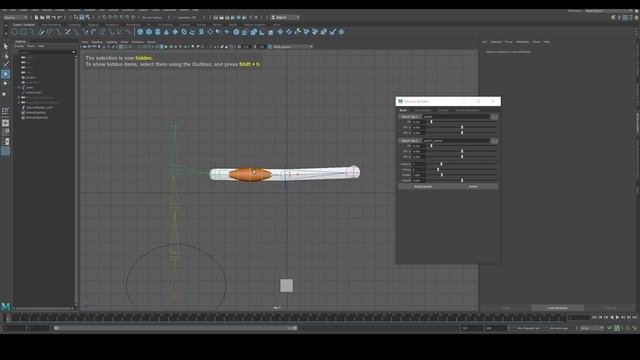
Task: Select the orange muscle in viewport
Action: 250,175
